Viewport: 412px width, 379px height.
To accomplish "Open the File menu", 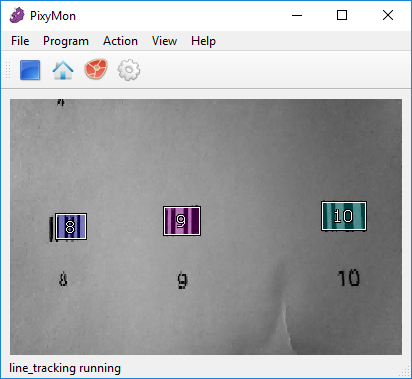I will coord(20,41).
